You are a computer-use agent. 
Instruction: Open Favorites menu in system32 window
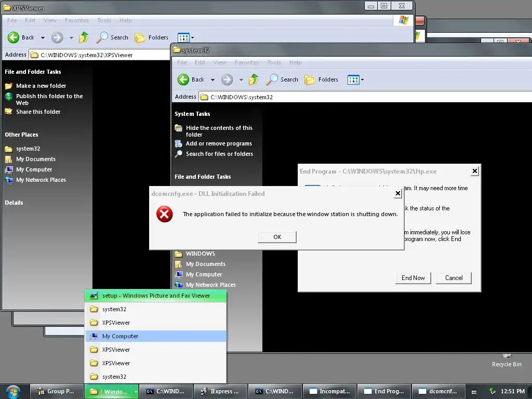click(x=247, y=62)
